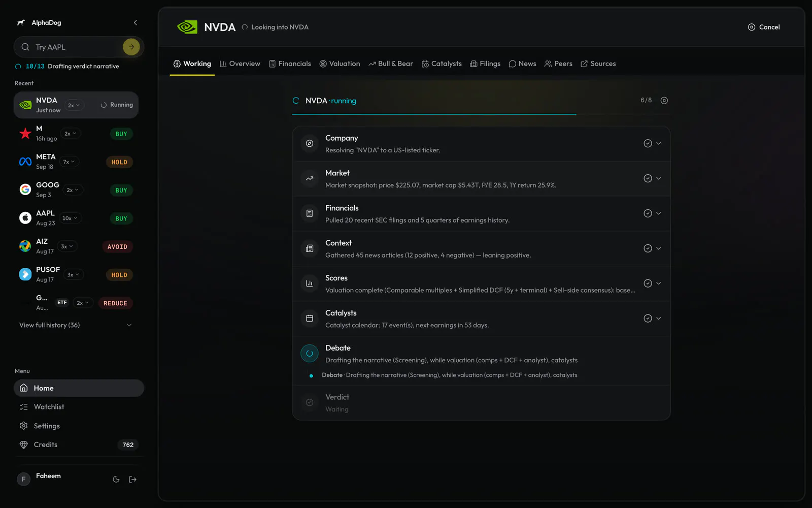
Task: Click the AVOID verdict badge for AIZ
Action: point(117,246)
